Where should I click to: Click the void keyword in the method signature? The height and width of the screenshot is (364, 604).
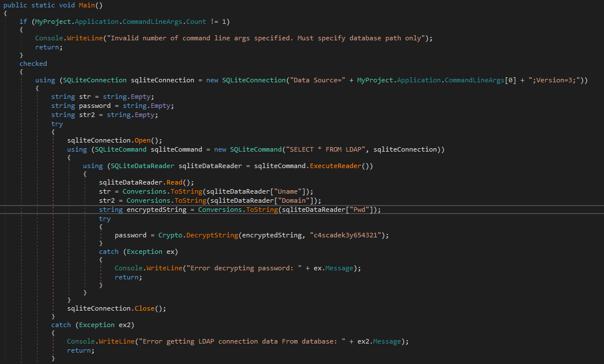click(66, 5)
